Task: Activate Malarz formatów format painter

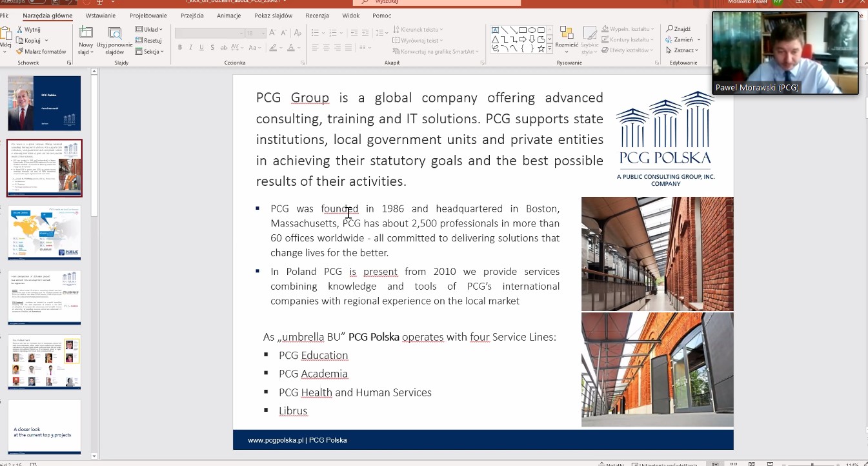Action: 41,51
